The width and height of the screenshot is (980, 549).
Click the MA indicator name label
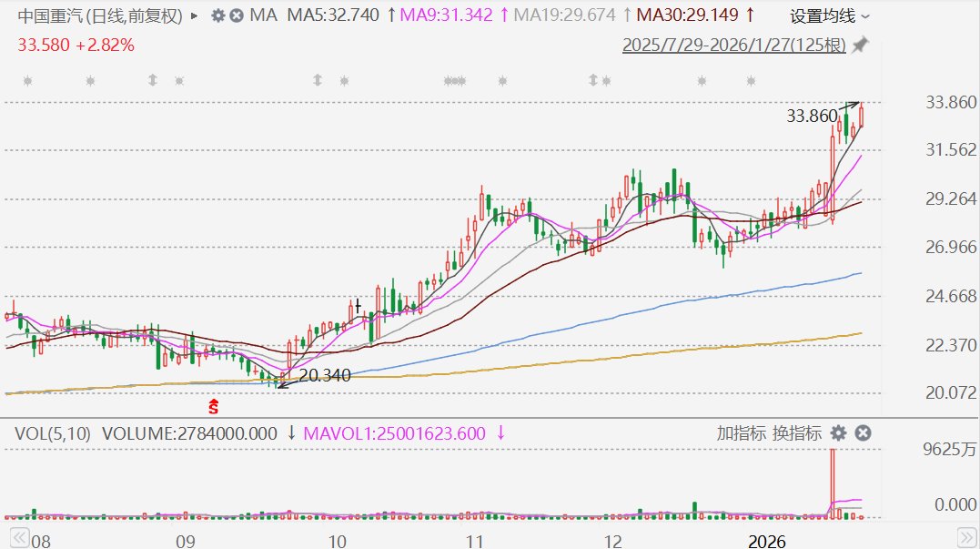pyautogui.click(x=264, y=15)
